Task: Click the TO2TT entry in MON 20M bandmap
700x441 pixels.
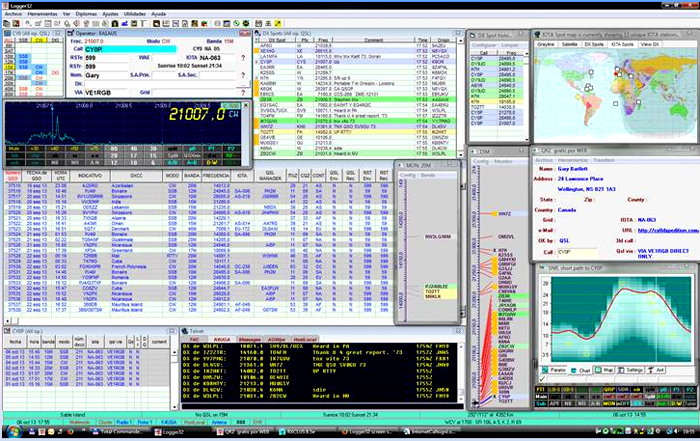Action: [x=433, y=291]
